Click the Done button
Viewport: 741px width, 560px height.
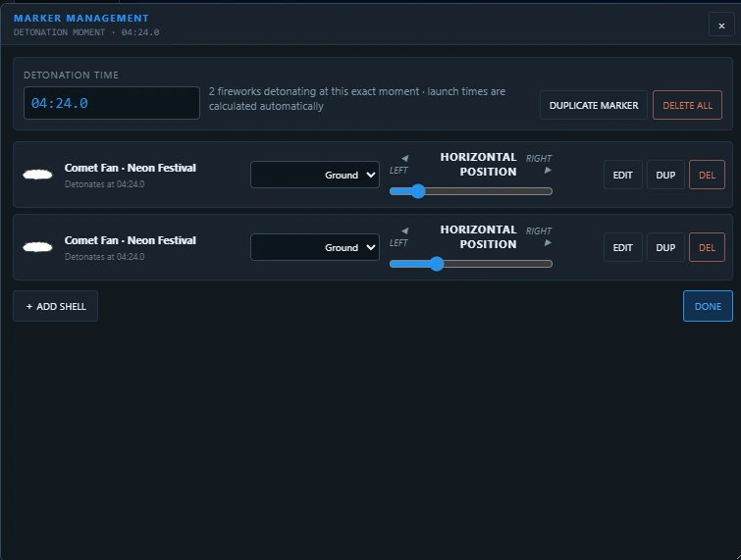pos(708,306)
